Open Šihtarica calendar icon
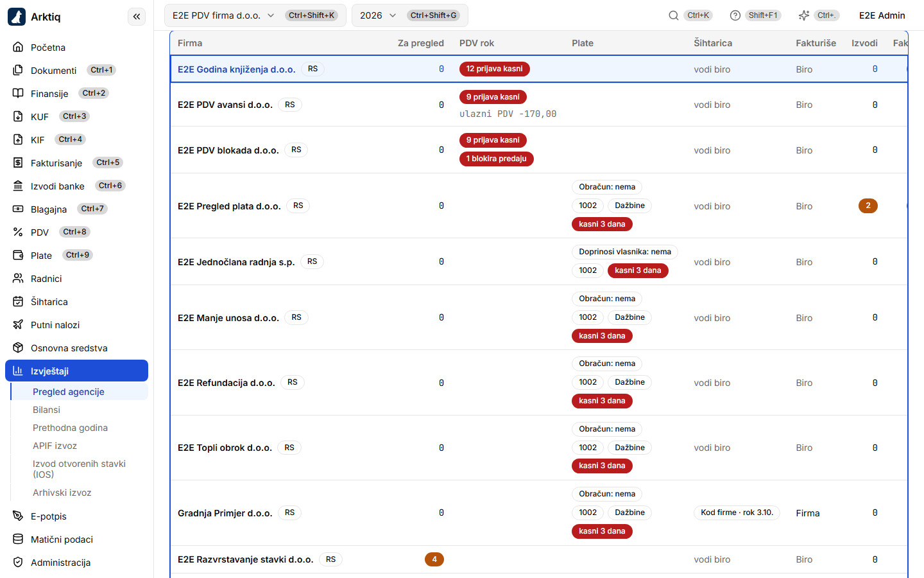924x578 pixels. tap(18, 302)
